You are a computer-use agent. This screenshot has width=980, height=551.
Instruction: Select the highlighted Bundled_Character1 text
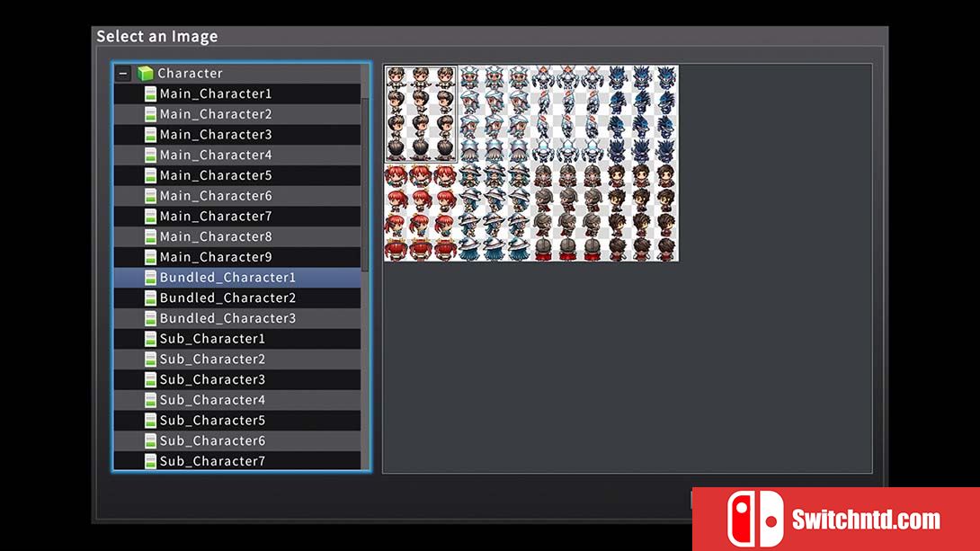point(227,278)
